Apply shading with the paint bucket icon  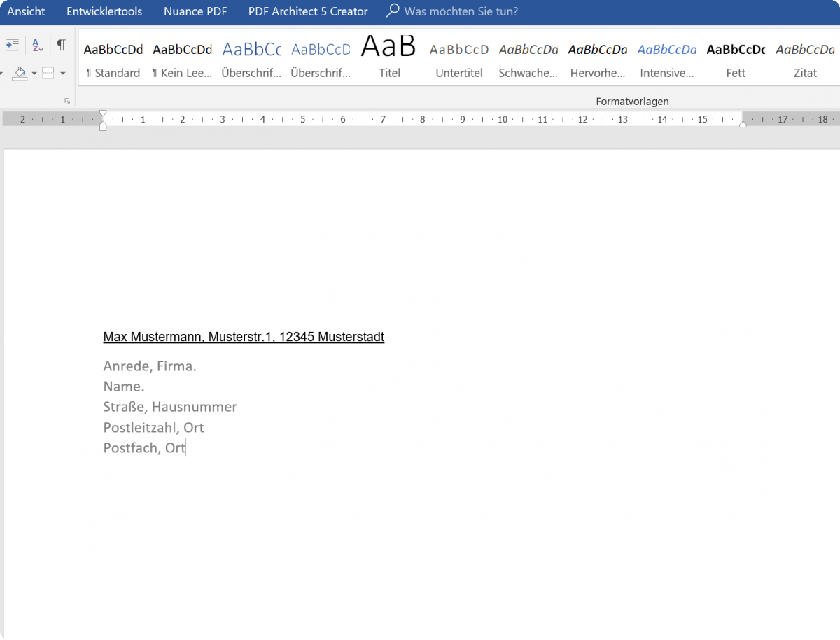click(21, 73)
